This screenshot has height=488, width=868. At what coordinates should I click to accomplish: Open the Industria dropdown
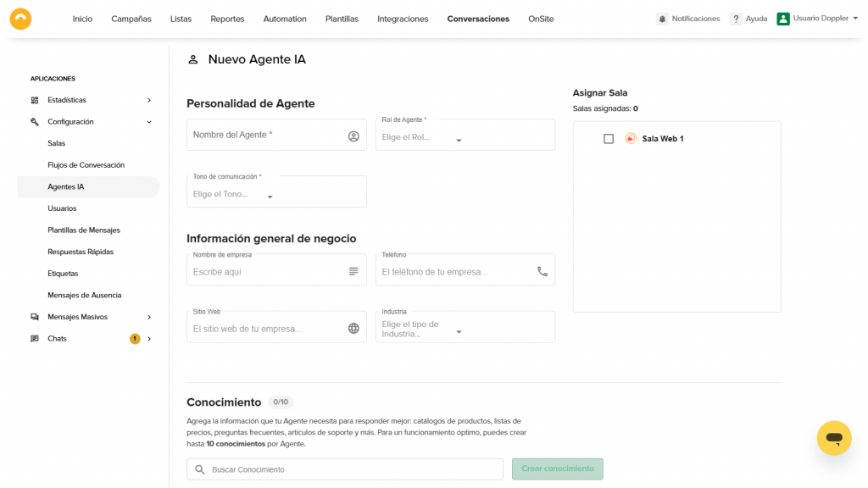[465, 327]
